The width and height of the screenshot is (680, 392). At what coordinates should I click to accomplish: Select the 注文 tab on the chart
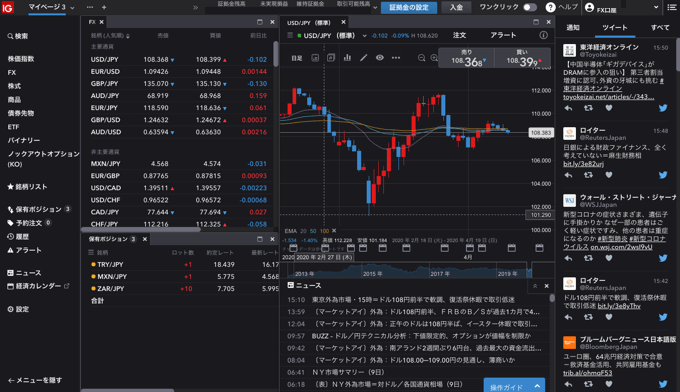(x=459, y=35)
